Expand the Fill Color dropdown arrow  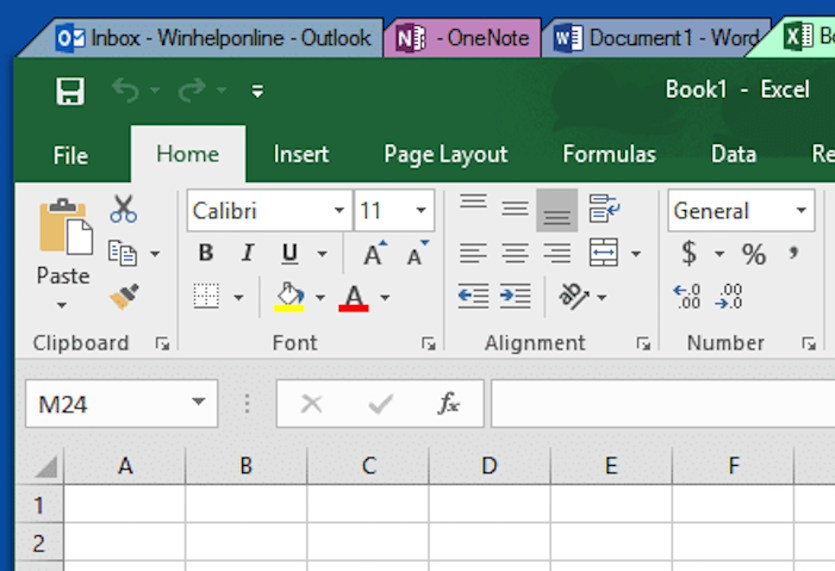coord(320,297)
